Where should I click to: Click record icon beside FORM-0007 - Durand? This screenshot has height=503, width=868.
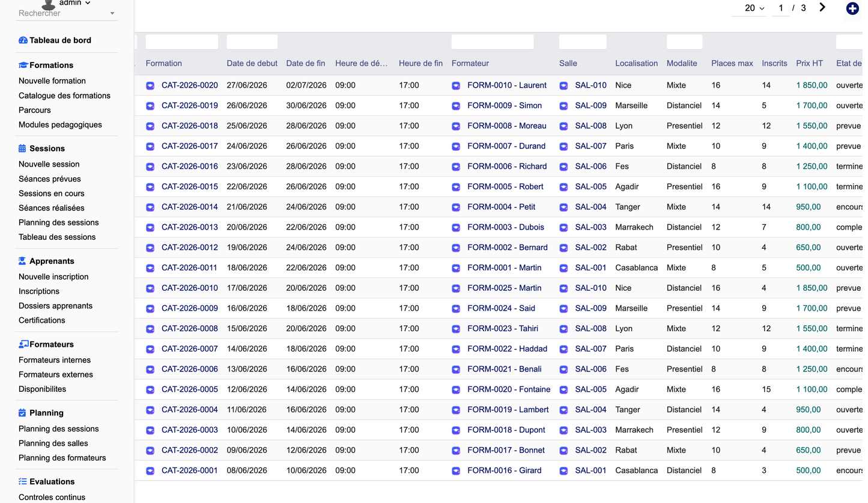[x=456, y=147]
